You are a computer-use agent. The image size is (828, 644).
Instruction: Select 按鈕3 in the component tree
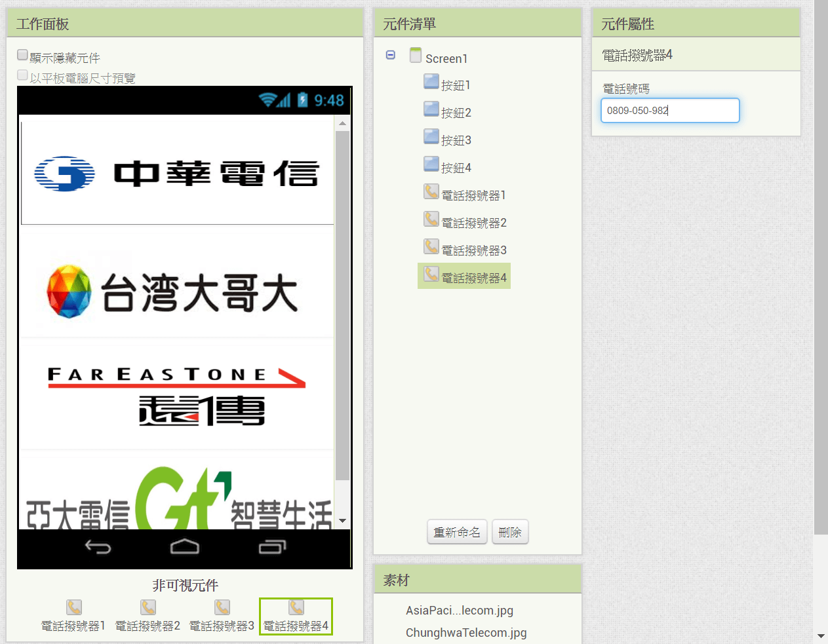click(456, 140)
